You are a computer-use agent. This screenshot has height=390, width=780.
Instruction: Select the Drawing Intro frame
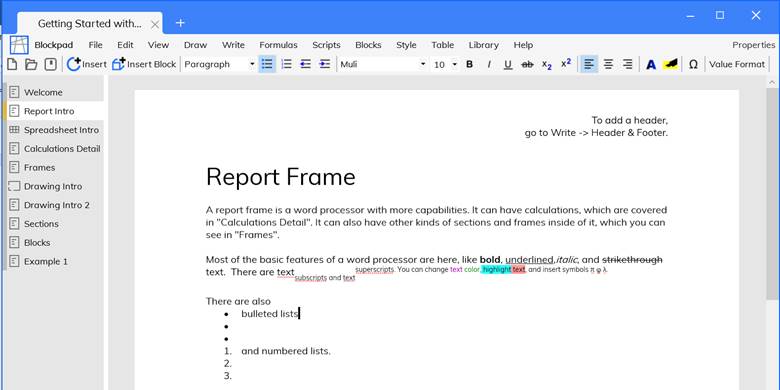(54, 187)
